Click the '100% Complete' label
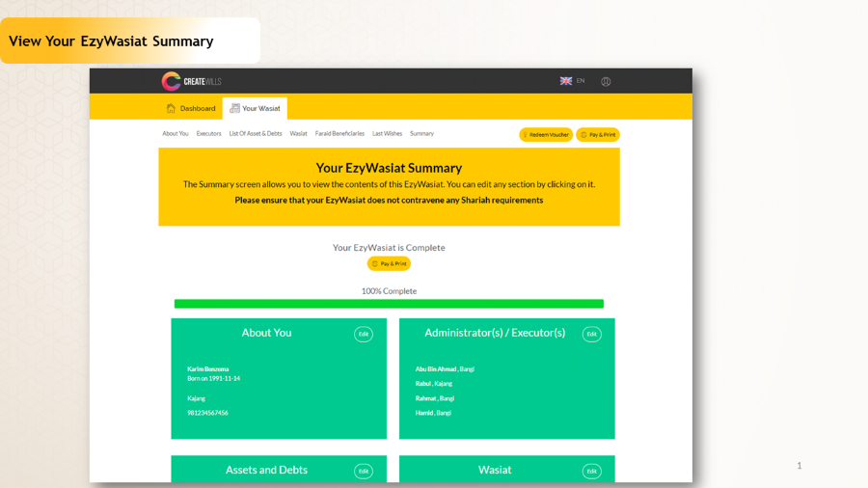This screenshot has height=488, width=868. pyautogui.click(x=390, y=291)
